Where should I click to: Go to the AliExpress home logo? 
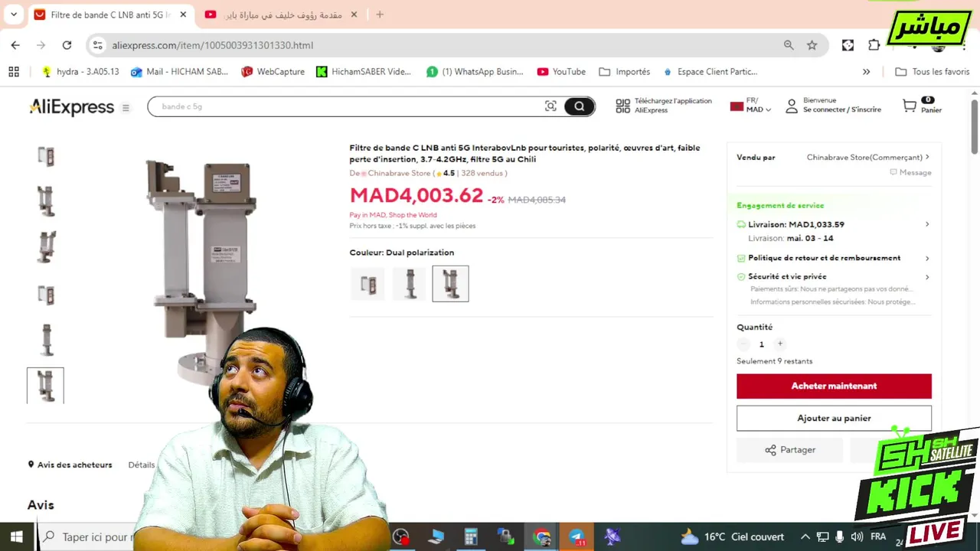click(71, 107)
